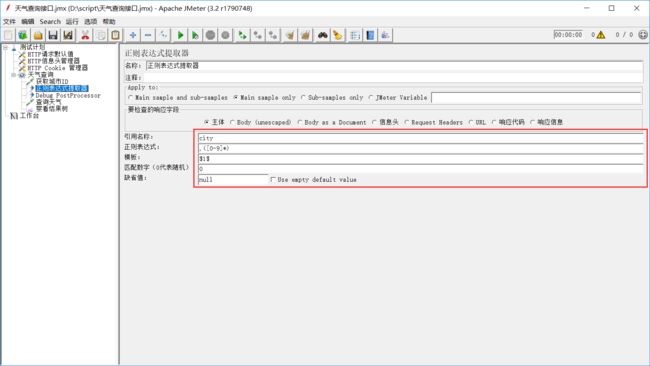Click the plus Expand All icon

tap(133, 35)
